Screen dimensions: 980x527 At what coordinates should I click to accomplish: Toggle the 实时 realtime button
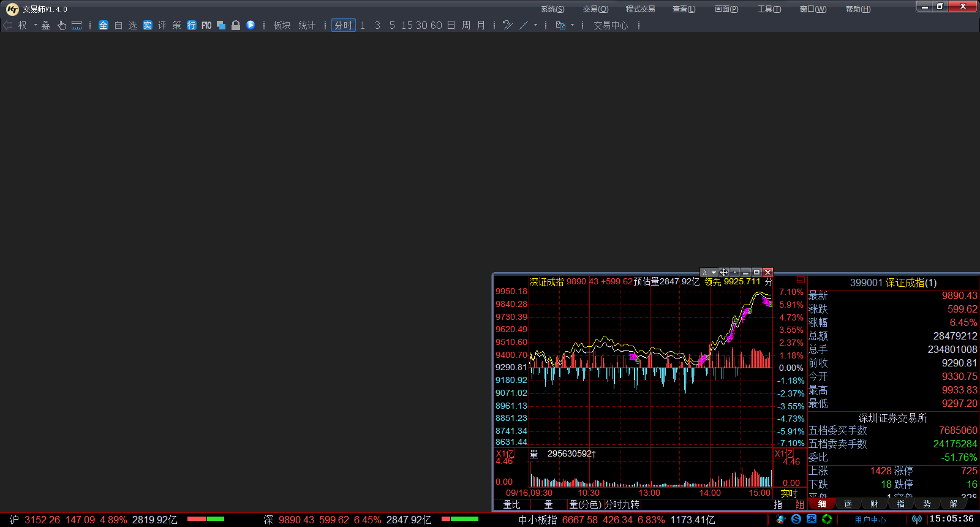pos(789,493)
